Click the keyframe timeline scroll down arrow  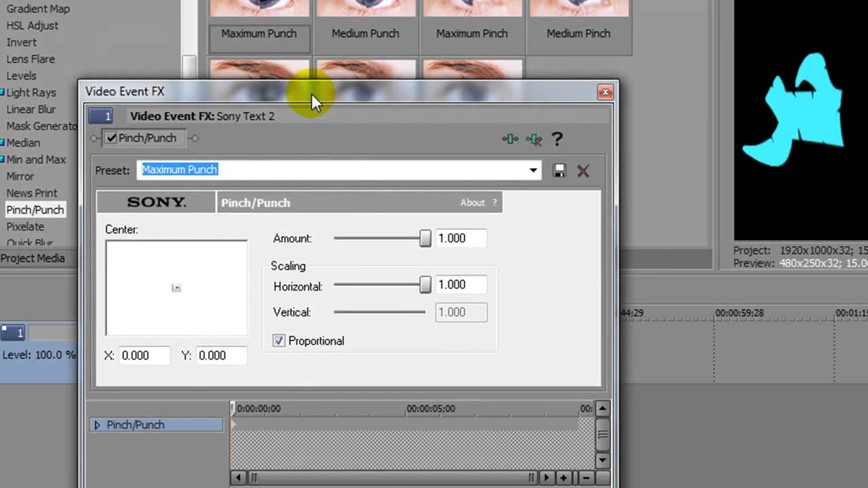click(x=603, y=460)
